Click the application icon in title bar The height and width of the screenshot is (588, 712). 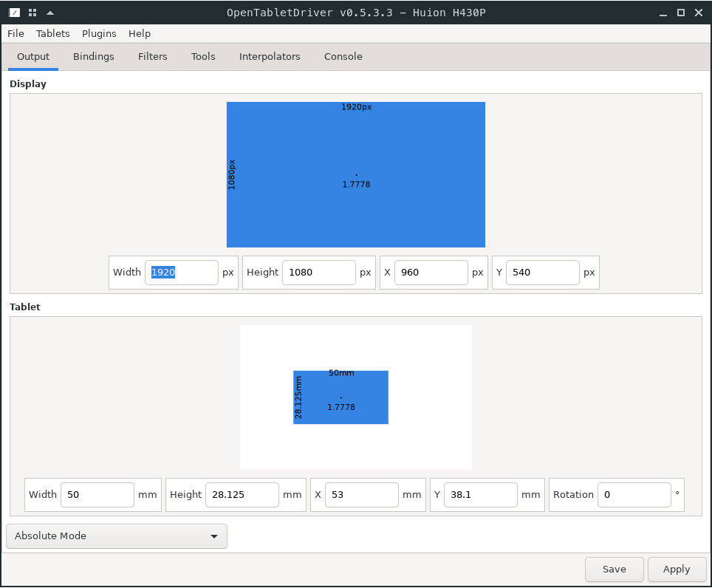[14, 13]
